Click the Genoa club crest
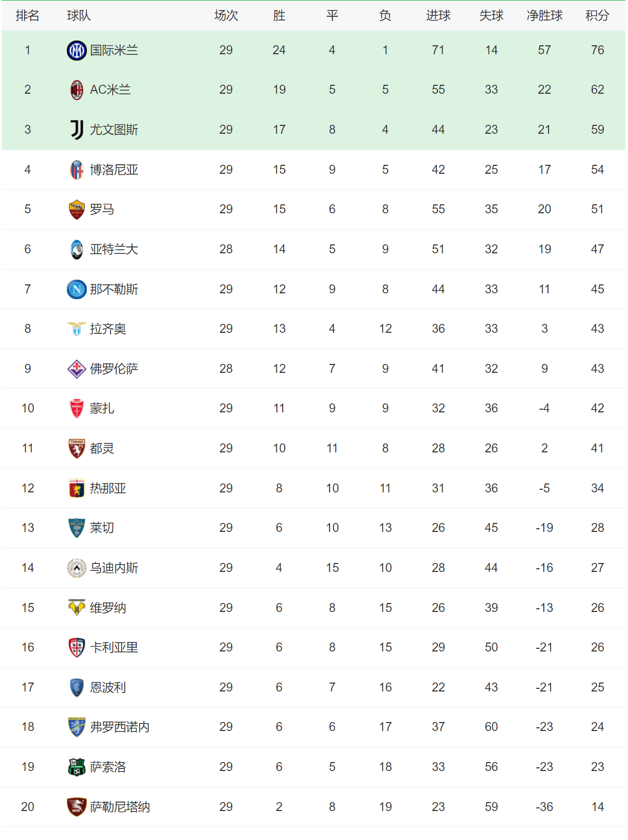 [x=77, y=488]
